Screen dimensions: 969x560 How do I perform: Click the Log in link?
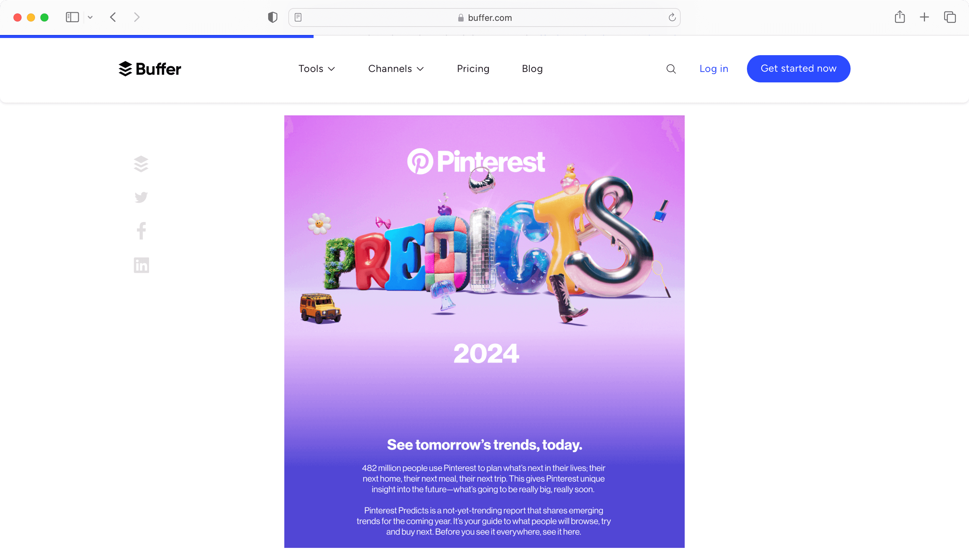click(714, 69)
